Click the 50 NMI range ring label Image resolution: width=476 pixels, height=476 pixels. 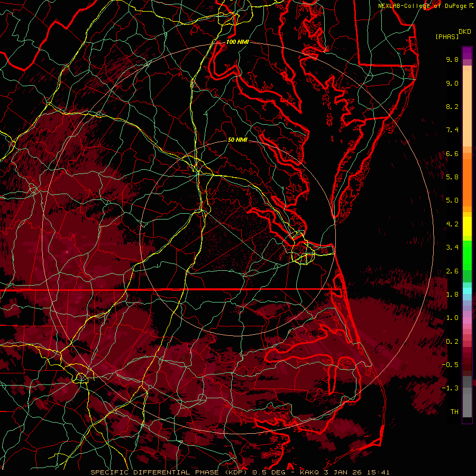[237, 140]
